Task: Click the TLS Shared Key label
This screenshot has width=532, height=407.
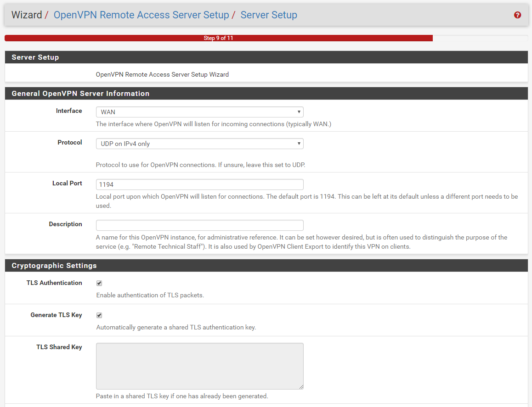Action: pos(59,347)
